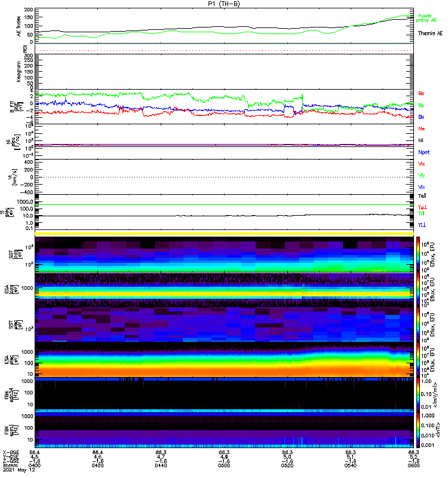
Task: Click the ESA ions Eflux color bar
Action: click(x=418, y=289)
